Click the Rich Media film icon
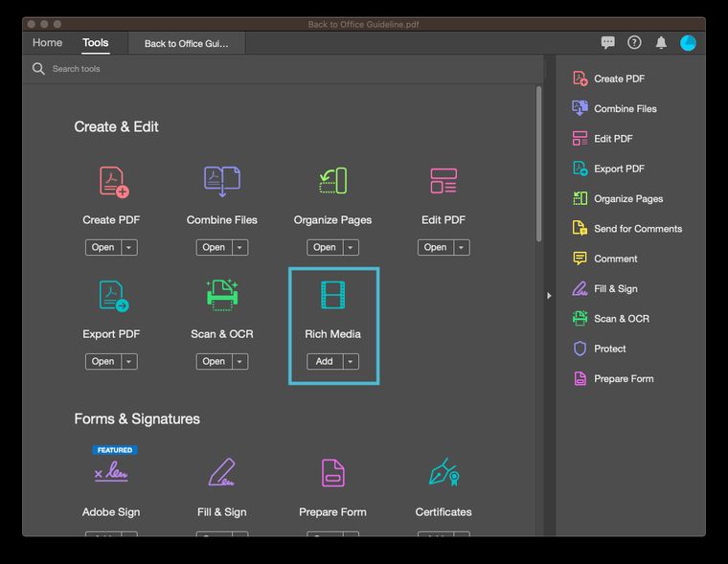The width and height of the screenshot is (728, 564). (x=332, y=296)
